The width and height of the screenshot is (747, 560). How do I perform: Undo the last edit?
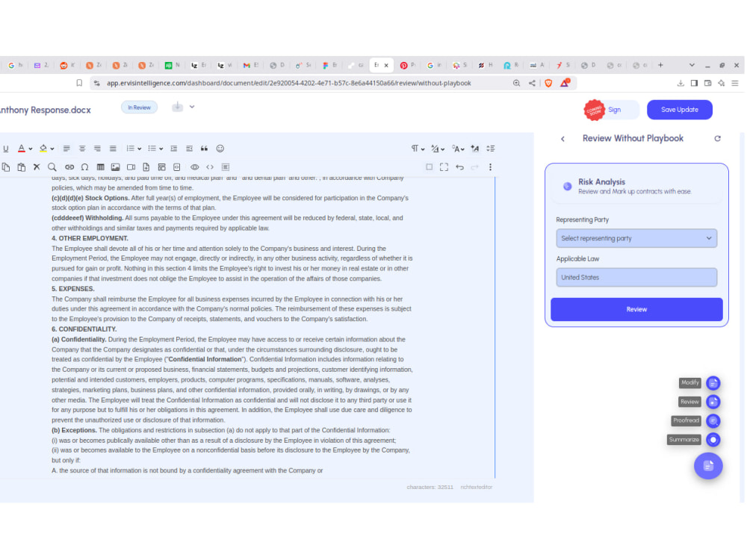(459, 167)
